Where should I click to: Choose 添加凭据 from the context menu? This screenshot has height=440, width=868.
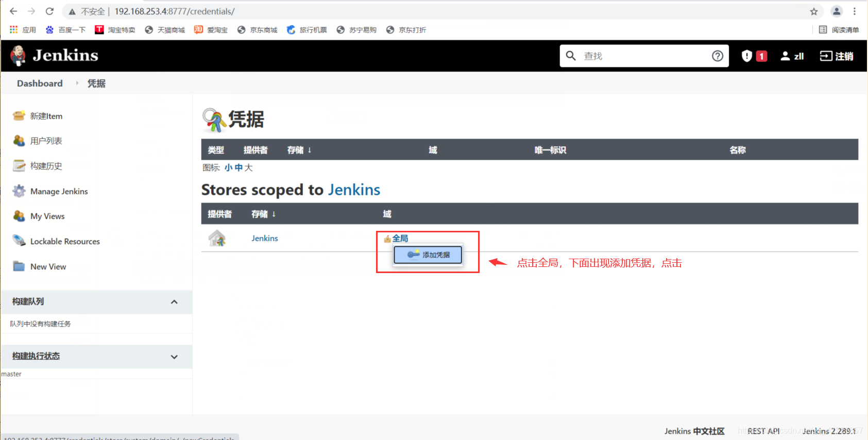click(428, 255)
